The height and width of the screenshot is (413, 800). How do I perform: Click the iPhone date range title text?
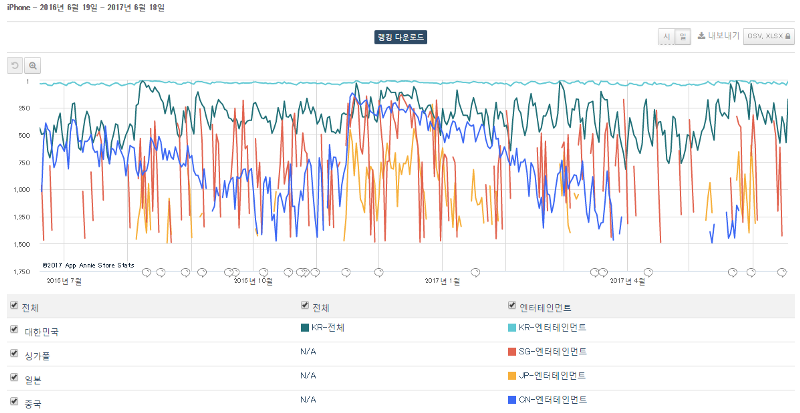point(86,8)
